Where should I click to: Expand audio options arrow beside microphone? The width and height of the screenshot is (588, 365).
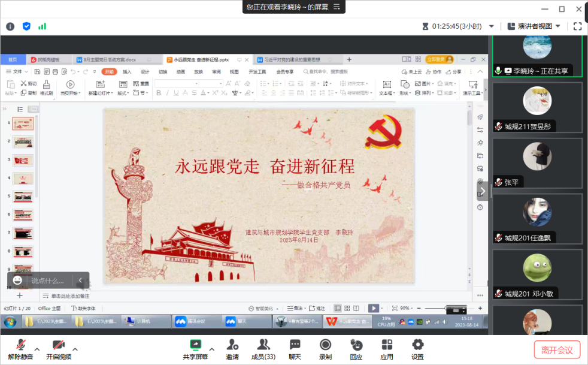pyautogui.click(x=37, y=349)
